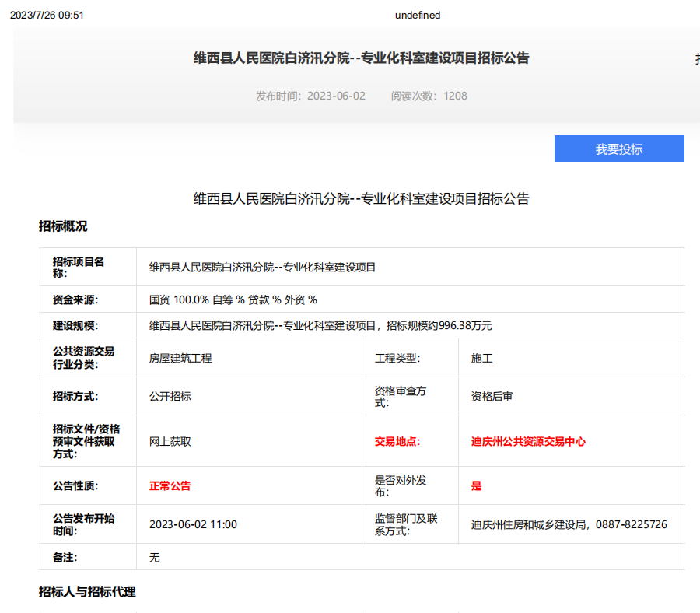Image resolution: width=700 pixels, height=613 pixels.
Task: Click the announcement start time 2023-06-02 11:00
Action: (193, 524)
